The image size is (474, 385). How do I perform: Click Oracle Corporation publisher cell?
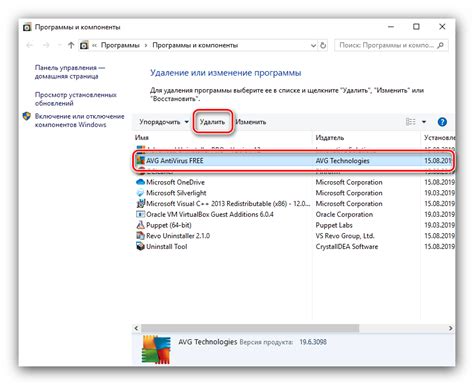(344, 214)
